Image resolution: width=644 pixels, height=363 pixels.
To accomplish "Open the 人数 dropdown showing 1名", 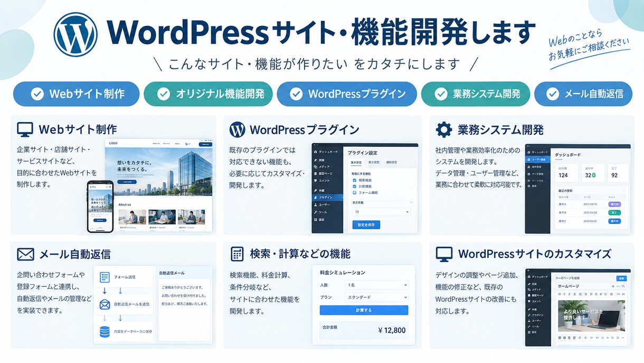I will [376, 285].
